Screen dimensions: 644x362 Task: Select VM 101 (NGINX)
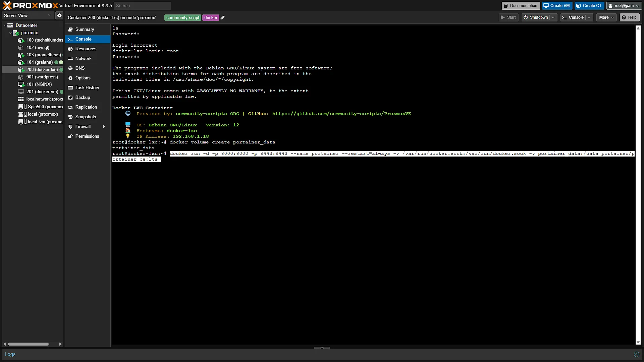[35, 84]
